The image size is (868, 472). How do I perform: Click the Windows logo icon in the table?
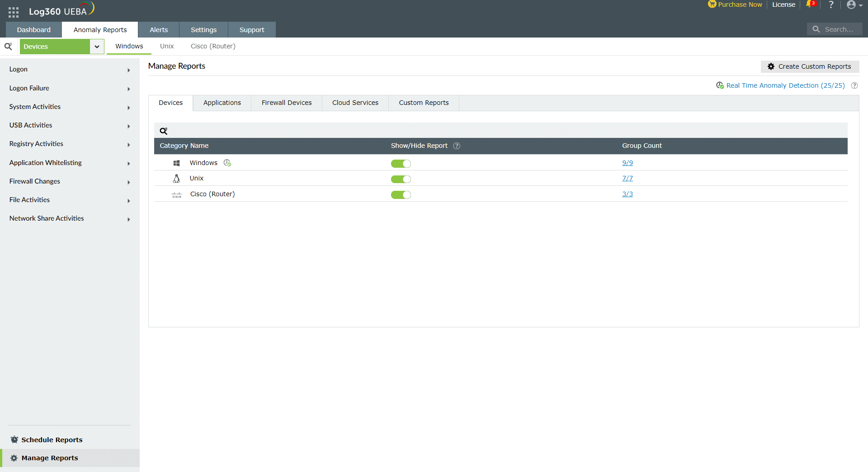pos(177,163)
